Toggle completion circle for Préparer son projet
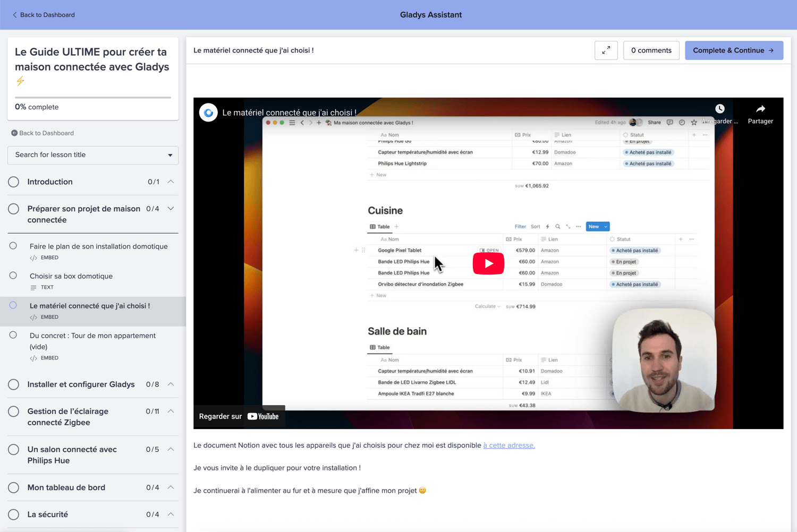This screenshot has width=797, height=532. pyautogui.click(x=14, y=209)
